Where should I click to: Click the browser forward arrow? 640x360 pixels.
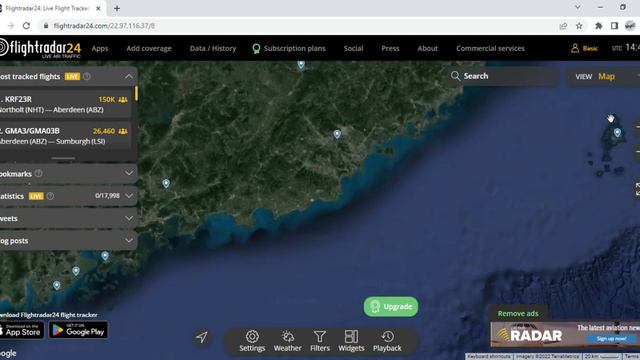[11, 26]
